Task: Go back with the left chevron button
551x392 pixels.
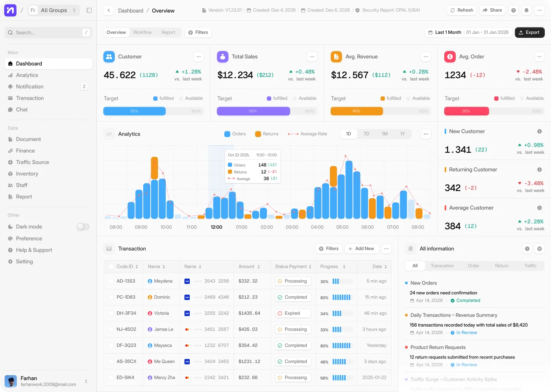Action: point(109,11)
